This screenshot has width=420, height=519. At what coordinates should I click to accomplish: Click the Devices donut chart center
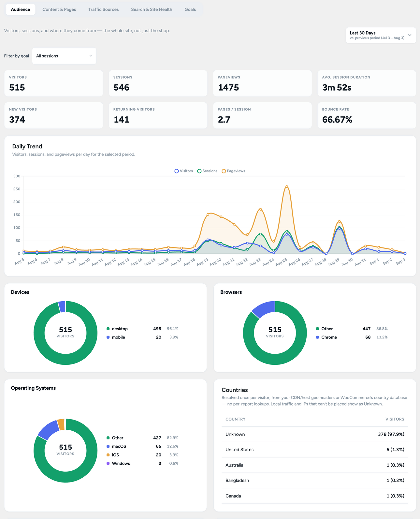click(x=65, y=333)
